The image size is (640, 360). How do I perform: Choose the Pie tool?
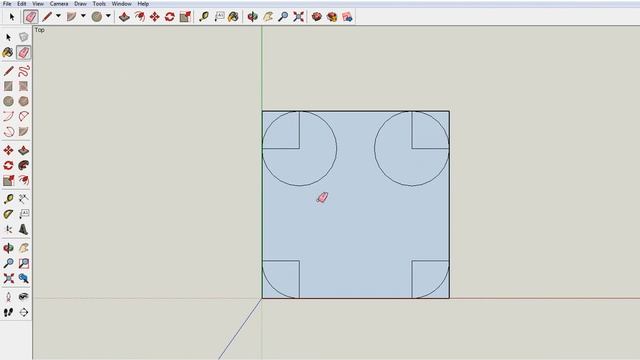point(24,131)
